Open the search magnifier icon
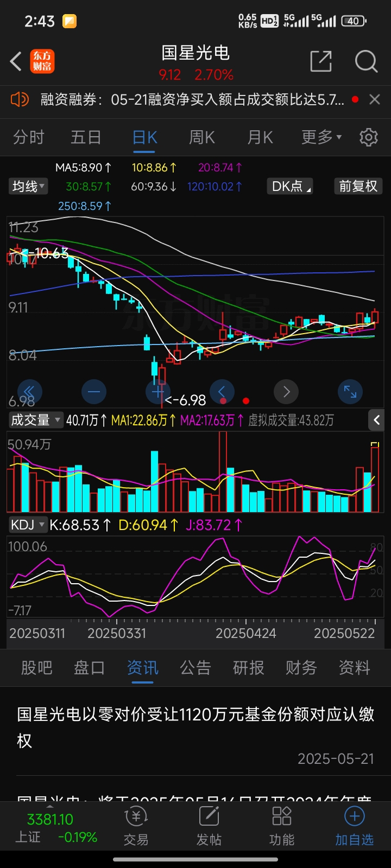Image resolution: width=391 pixels, height=868 pixels. point(366,61)
